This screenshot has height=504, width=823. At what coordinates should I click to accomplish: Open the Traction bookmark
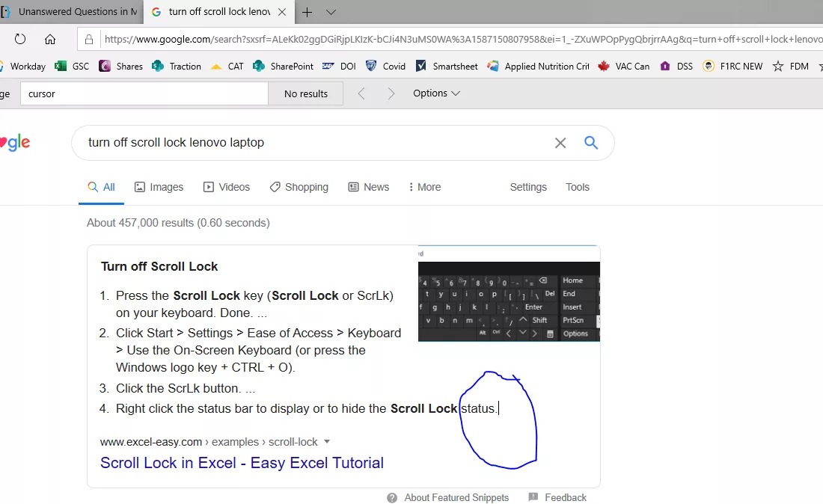(177, 66)
